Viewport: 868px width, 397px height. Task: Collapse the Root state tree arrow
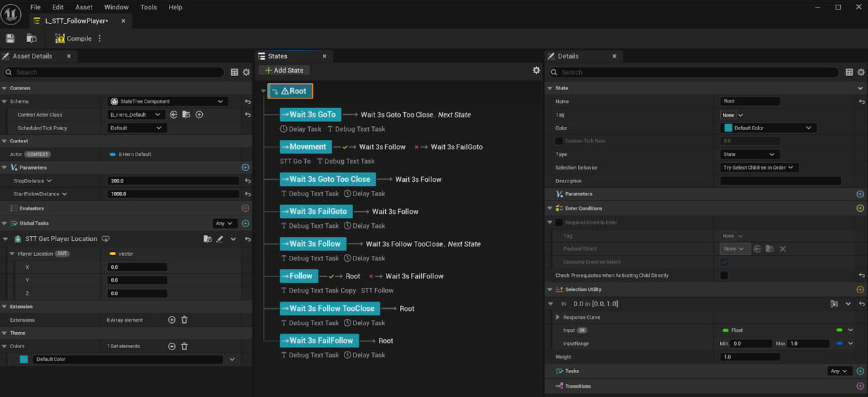point(262,91)
